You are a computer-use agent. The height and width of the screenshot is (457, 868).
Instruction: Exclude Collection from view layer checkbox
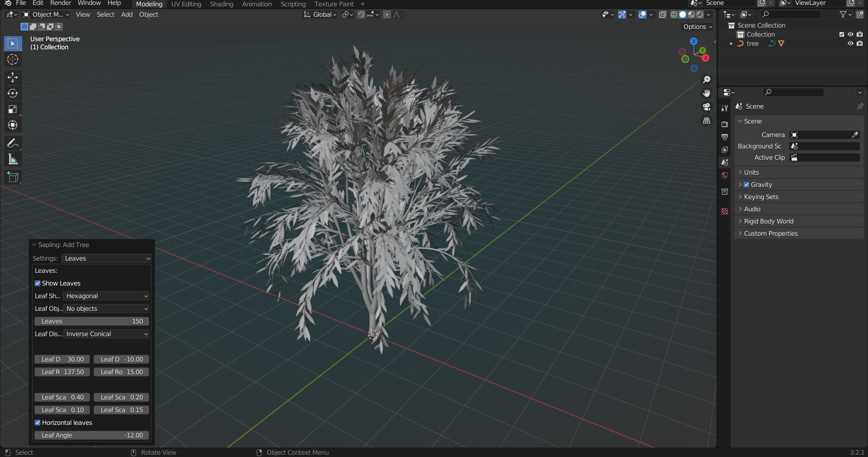pyautogui.click(x=841, y=34)
